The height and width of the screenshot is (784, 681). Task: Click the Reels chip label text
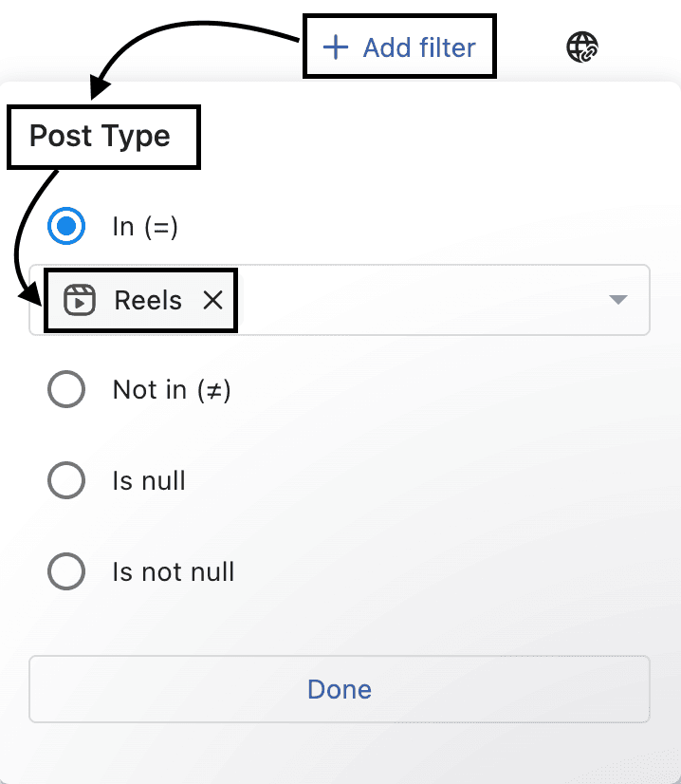tap(148, 301)
